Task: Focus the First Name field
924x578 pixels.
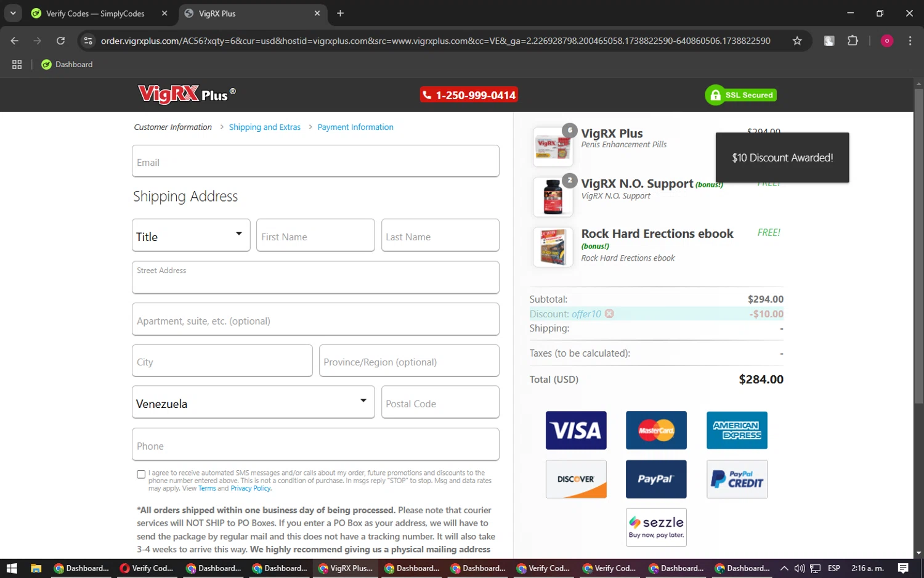Action: tap(315, 235)
